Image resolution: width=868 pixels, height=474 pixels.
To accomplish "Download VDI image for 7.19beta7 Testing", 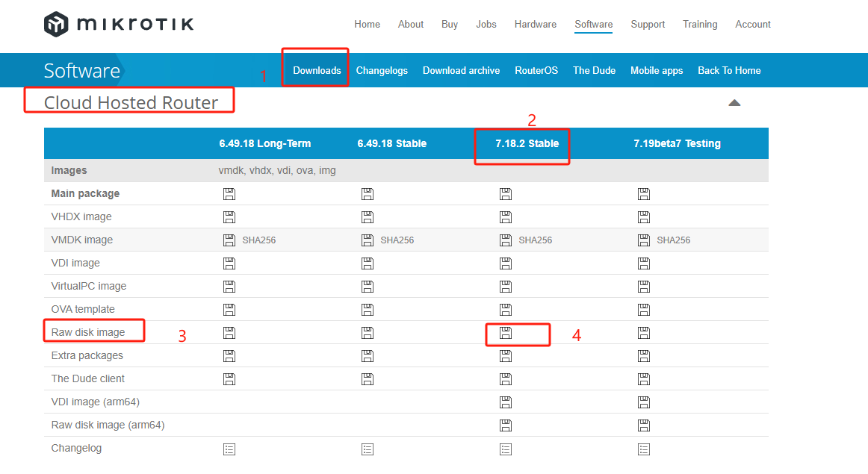I will [x=644, y=263].
